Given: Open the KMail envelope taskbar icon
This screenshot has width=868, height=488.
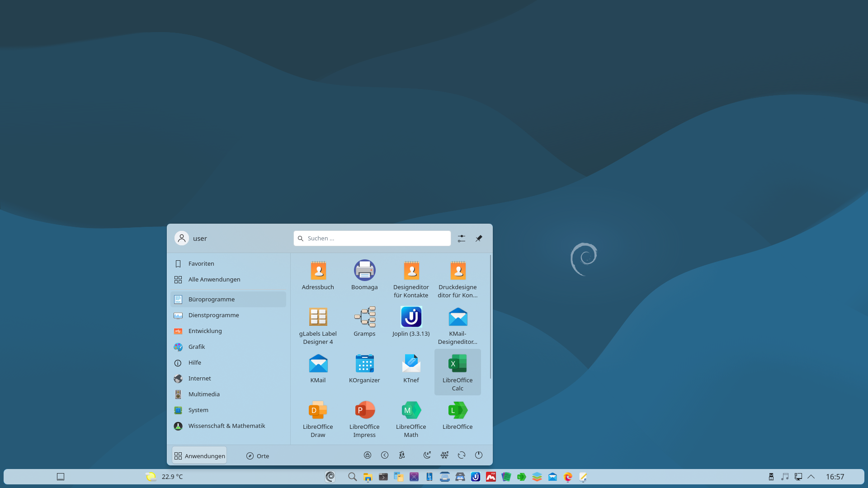Looking at the screenshot, I should tap(552, 476).
